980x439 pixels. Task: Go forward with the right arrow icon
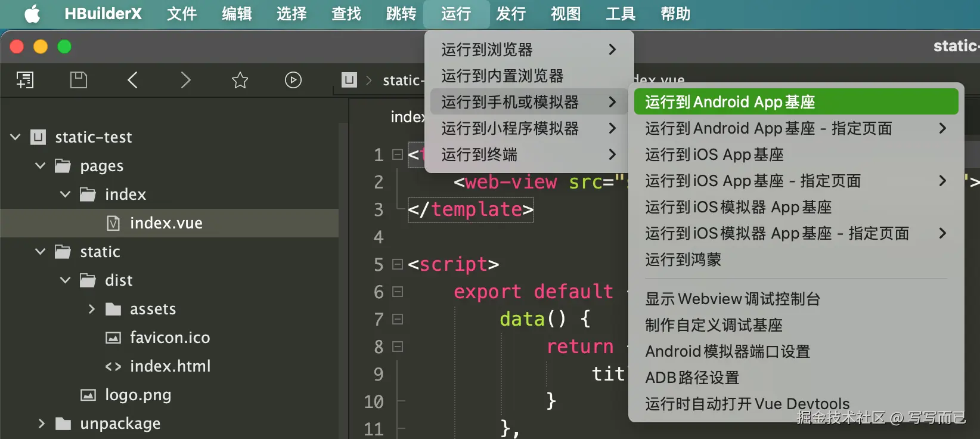[x=186, y=80]
